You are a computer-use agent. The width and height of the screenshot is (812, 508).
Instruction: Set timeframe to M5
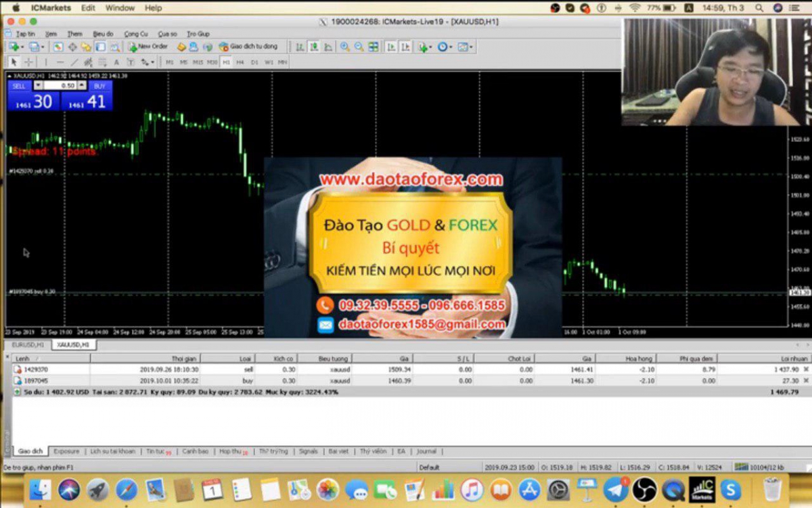(183, 62)
